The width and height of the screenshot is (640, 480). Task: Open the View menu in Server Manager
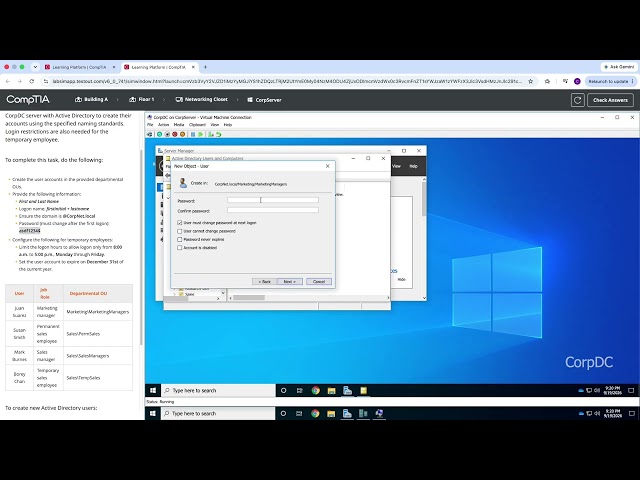click(x=396, y=166)
